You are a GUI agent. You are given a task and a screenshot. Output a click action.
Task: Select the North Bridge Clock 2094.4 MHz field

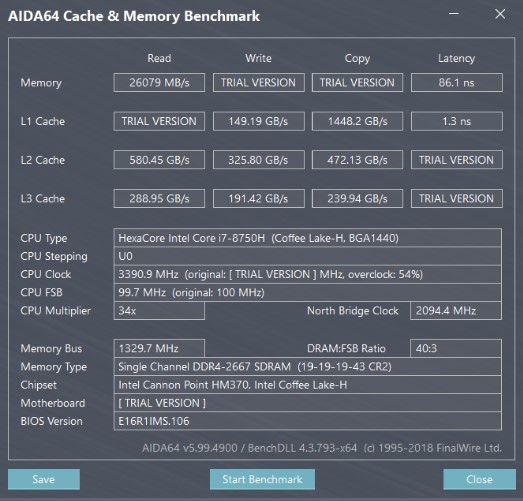pos(456,311)
